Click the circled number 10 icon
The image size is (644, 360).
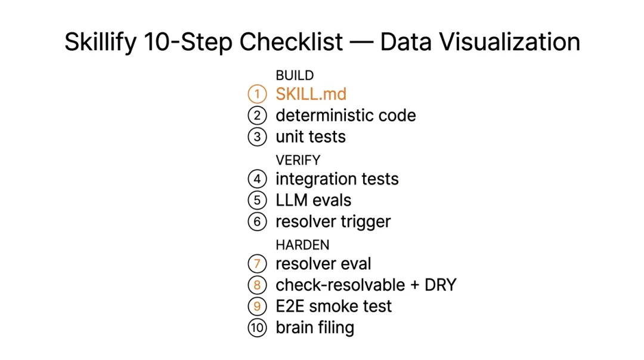(x=257, y=328)
